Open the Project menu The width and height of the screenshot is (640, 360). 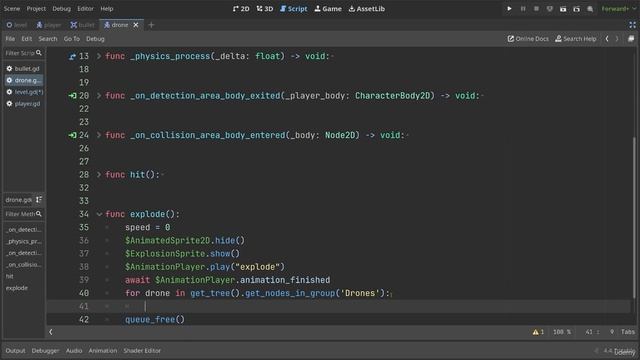(x=36, y=9)
